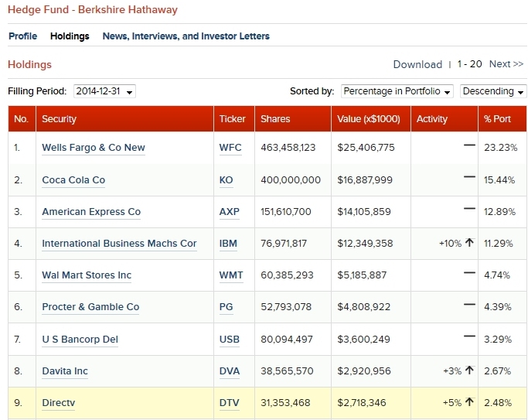Click the 2.48% portfolio percentage
The image size is (528, 420).
point(498,402)
